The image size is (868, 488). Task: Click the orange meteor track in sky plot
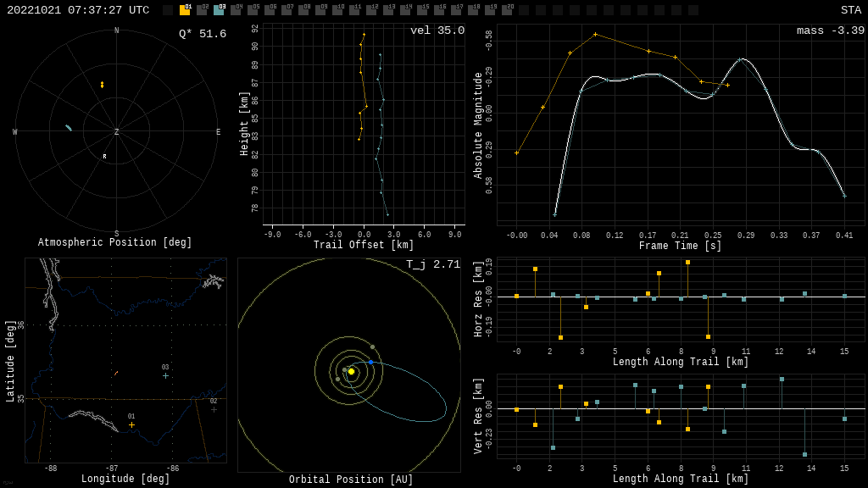(102, 85)
